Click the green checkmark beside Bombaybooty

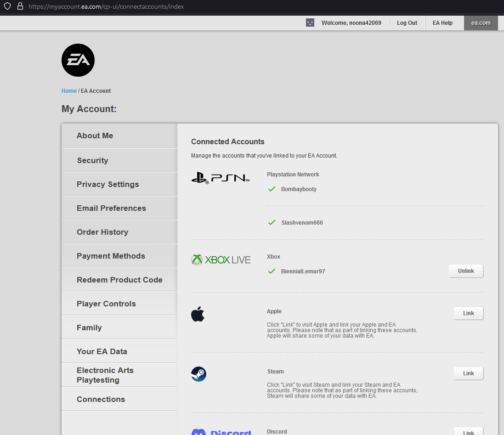point(272,189)
